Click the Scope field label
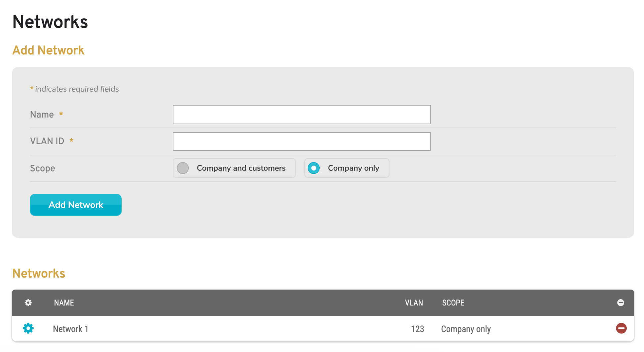Image resolution: width=644 pixels, height=352 pixels. tap(43, 168)
